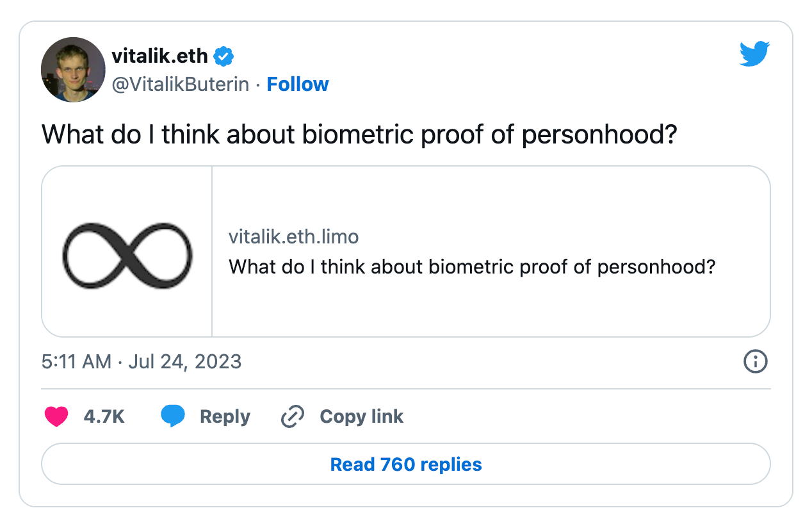Click the main tweet text
Image resolution: width=812 pixels, height=524 pixels.
click(359, 135)
